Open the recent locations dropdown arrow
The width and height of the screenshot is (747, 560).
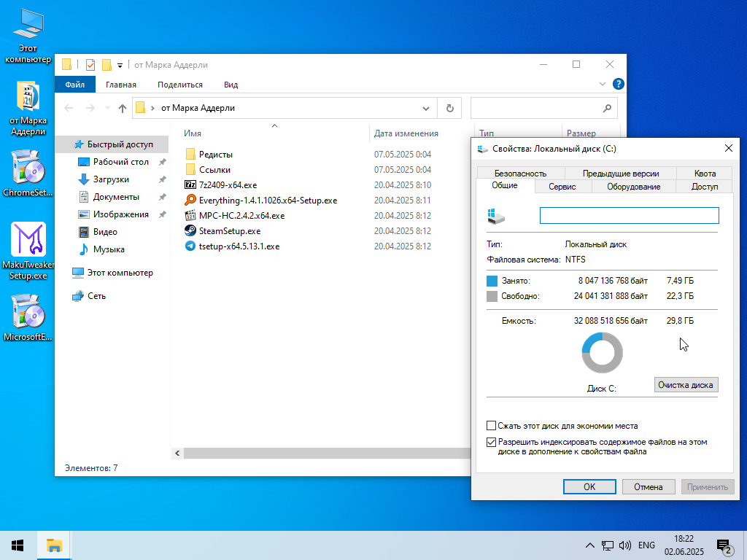coord(108,108)
